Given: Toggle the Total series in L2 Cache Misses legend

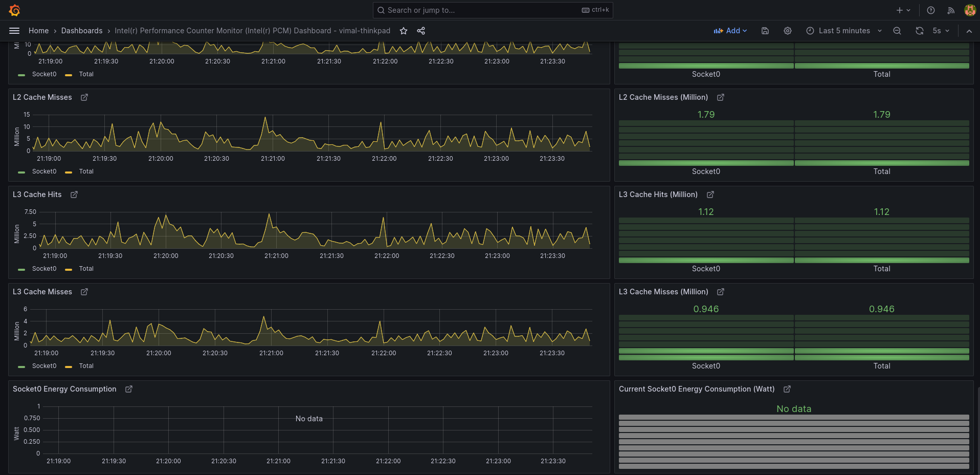Looking at the screenshot, I should (x=86, y=171).
